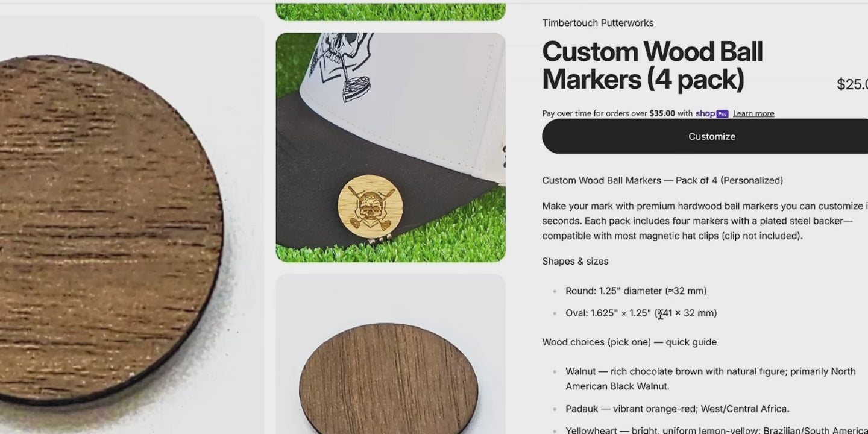Click the Oval 1.625" × 1.25" bullet
Viewport: 868px width, 434px height.
pos(641,313)
